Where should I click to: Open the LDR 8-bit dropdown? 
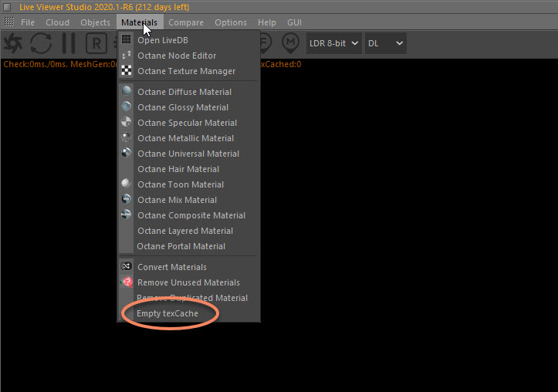(x=334, y=43)
